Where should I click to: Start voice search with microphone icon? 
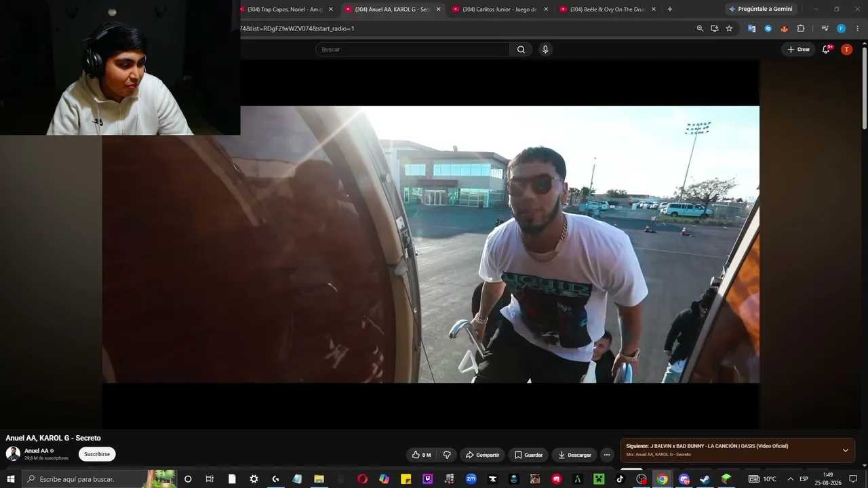point(545,49)
